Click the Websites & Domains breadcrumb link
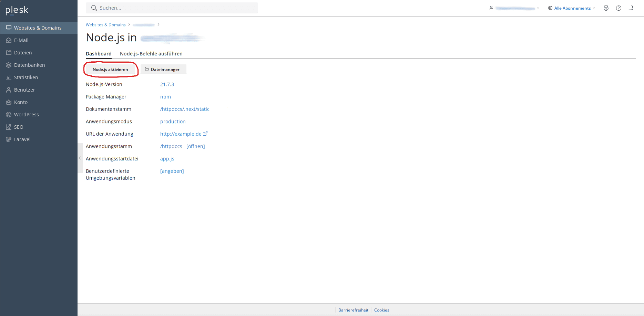Image resolution: width=644 pixels, height=316 pixels. tap(105, 25)
